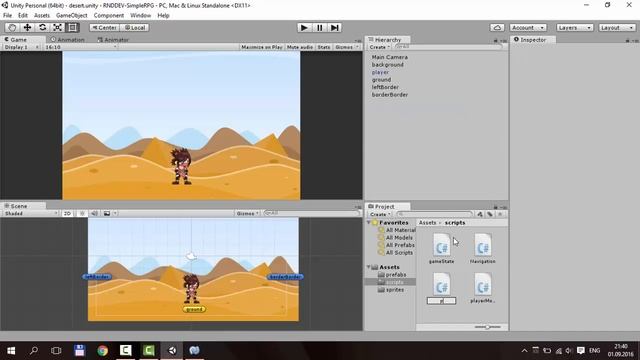
Task: Open the Assets menu
Action: [x=42, y=16]
